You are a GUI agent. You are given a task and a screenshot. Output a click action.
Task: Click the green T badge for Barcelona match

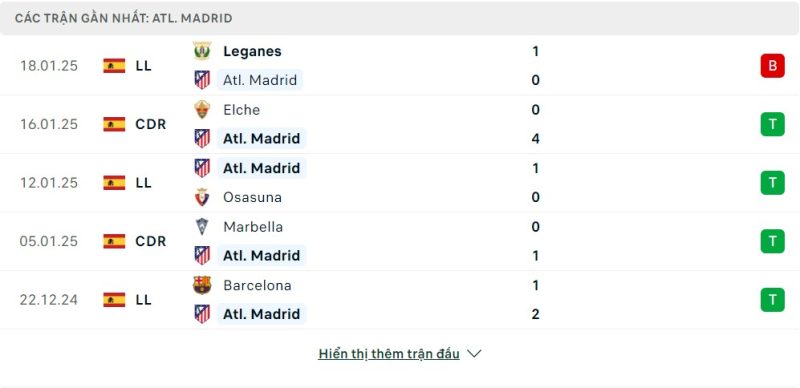(x=772, y=300)
